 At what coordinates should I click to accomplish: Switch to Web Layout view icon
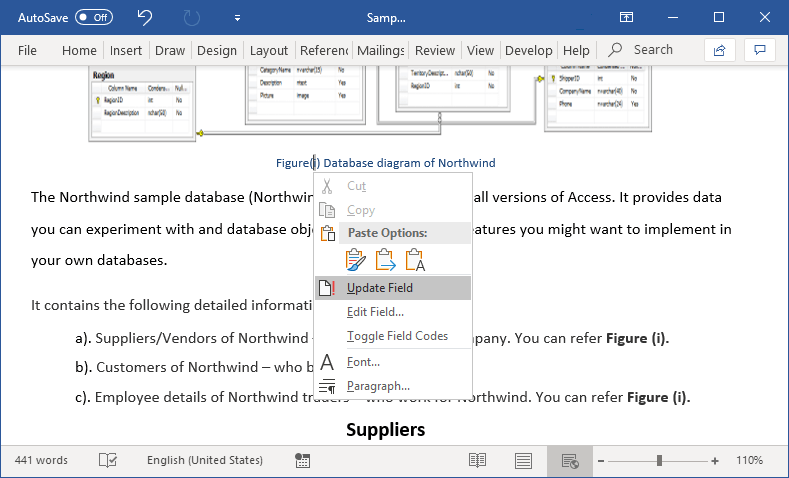tap(569, 460)
